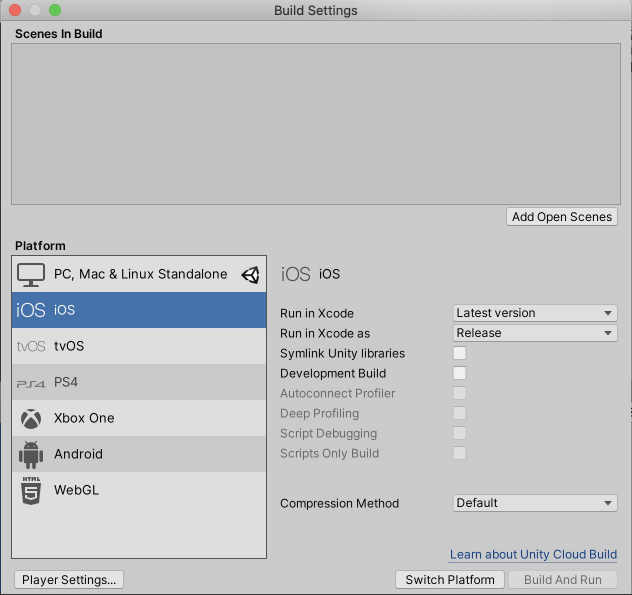Viewport: 632px width, 595px height.
Task: Click inside Scenes In Build list area
Action: [x=316, y=124]
